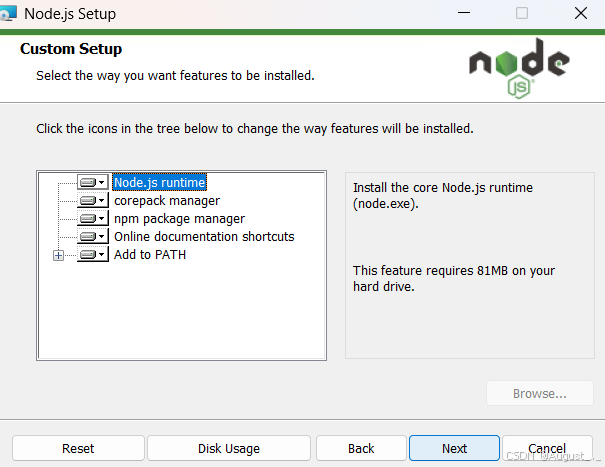Select the Node.js runtime feature
The height and width of the screenshot is (467, 605).
click(159, 182)
